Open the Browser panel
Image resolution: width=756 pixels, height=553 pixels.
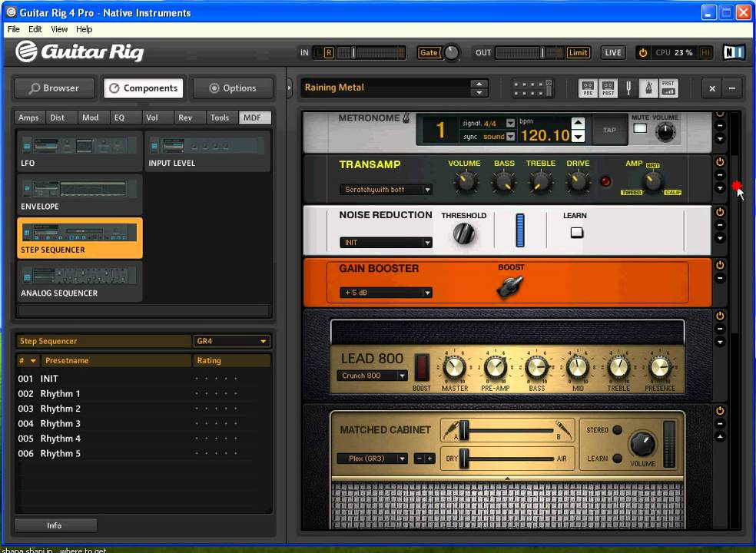pyautogui.click(x=55, y=88)
